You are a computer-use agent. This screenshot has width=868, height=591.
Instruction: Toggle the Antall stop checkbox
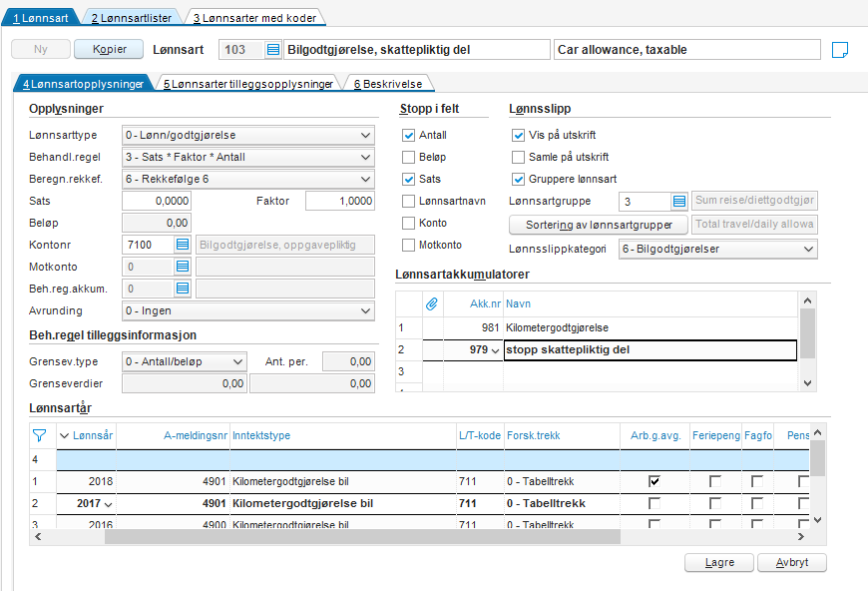(x=408, y=135)
